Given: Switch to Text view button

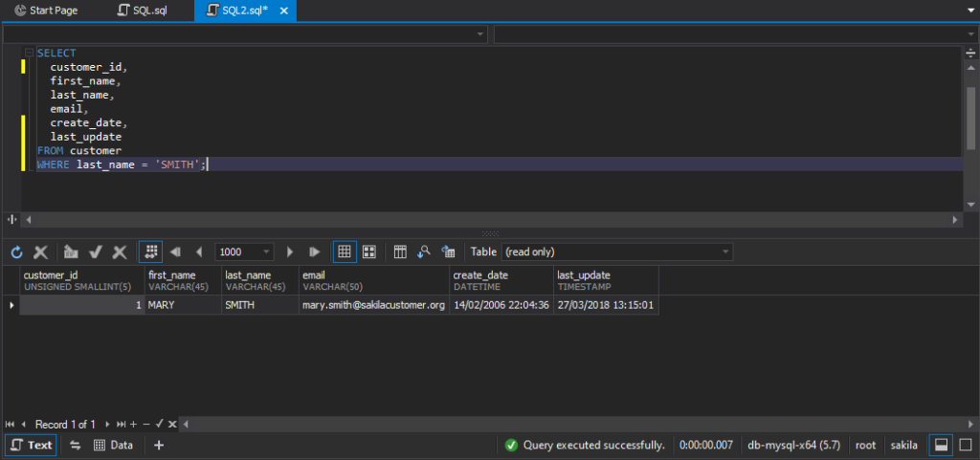Looking at the screenshot, I should point(32,445).
